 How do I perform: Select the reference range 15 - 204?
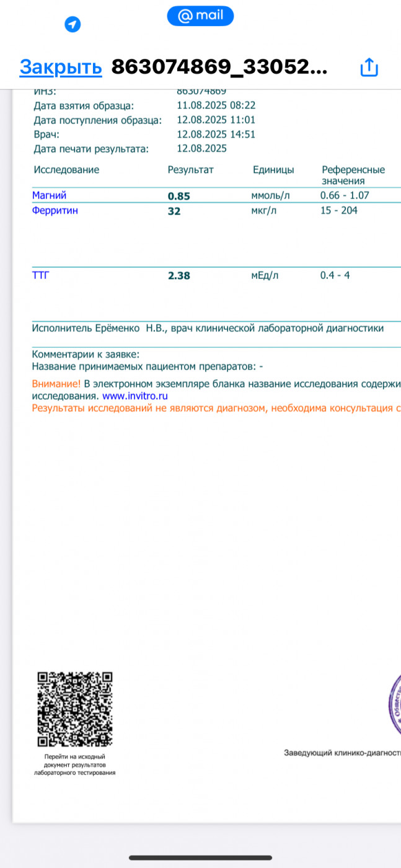coord(339,210)
